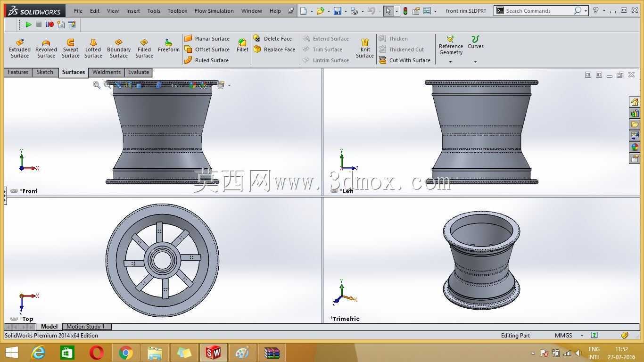
Task: Open the Options icon in top toolbar
Action: 427,11
